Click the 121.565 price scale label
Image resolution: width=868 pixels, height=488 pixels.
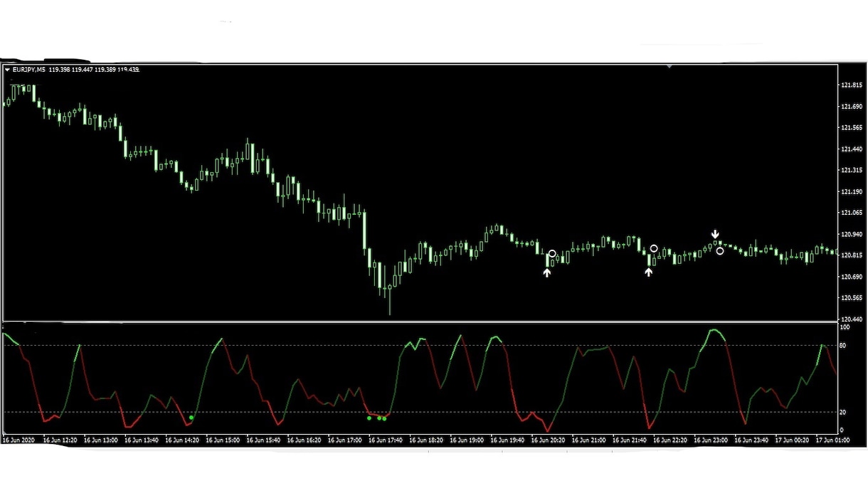(x=852, y=128)
